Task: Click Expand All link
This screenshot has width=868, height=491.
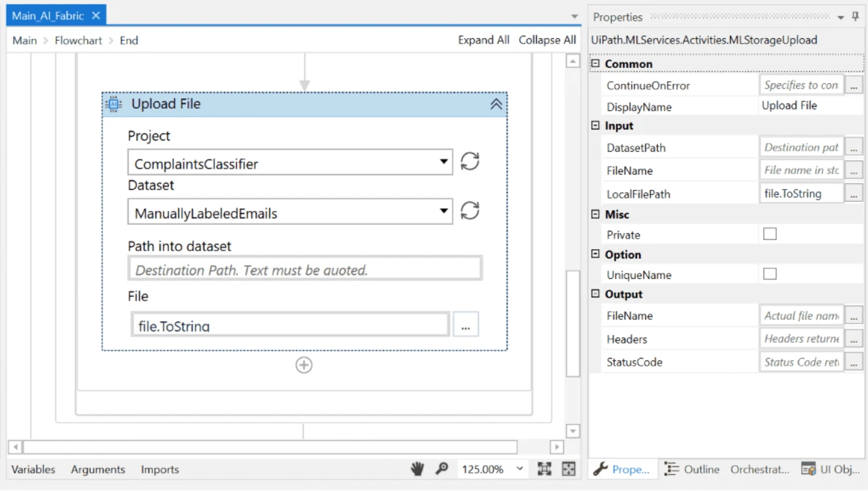Action: coord(484,40)
